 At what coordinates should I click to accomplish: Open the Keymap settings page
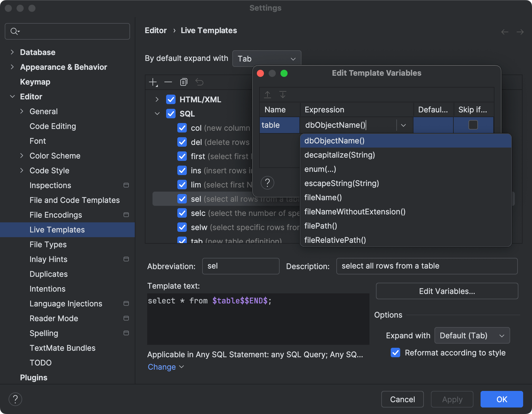35,82
